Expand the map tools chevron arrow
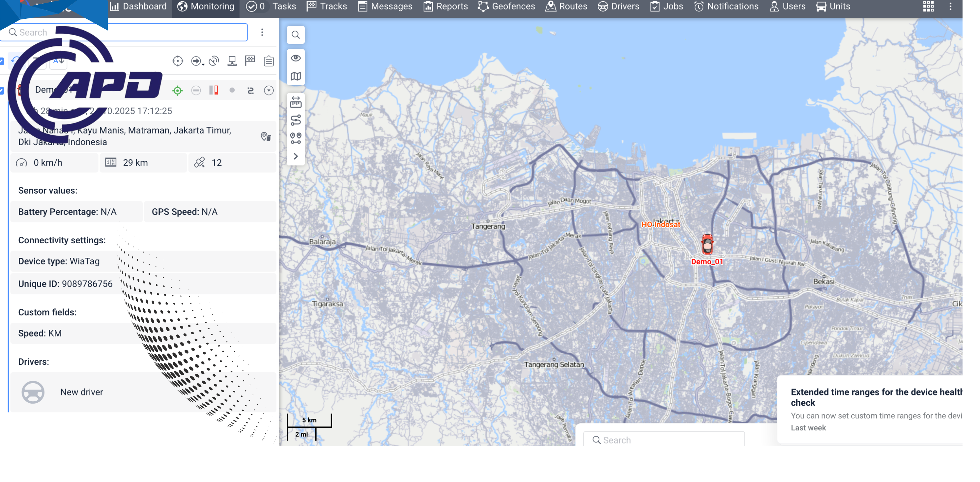Viewport: 980px width, 482px height. (296, 156)
